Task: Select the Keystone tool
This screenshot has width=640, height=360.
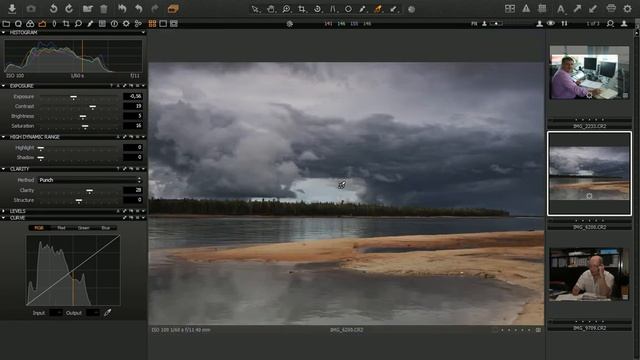Action: (x=333, y=9)
